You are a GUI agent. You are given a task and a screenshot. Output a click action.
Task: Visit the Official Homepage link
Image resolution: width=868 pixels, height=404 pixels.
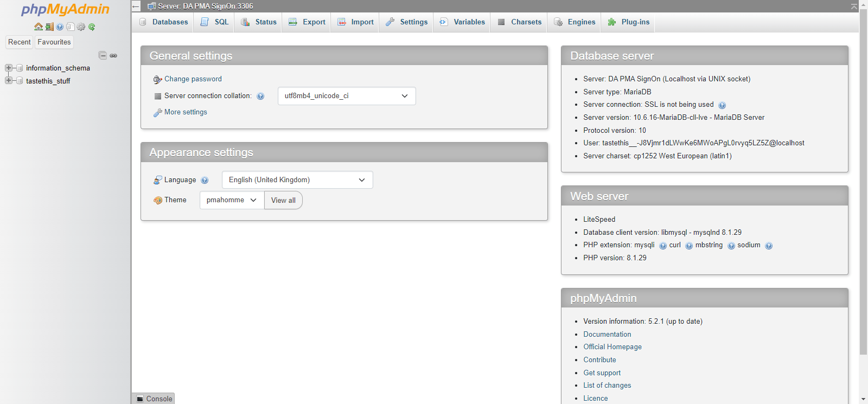[x=612, y=347]
